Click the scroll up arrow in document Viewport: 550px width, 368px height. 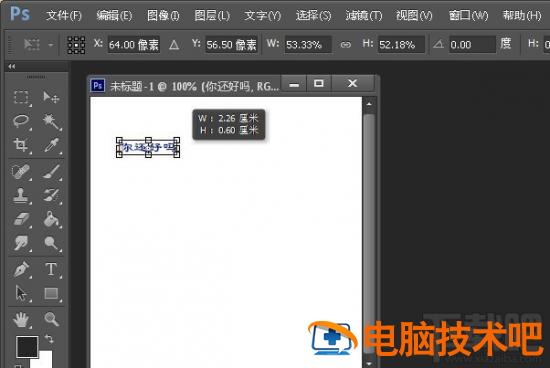pos(369,104)
